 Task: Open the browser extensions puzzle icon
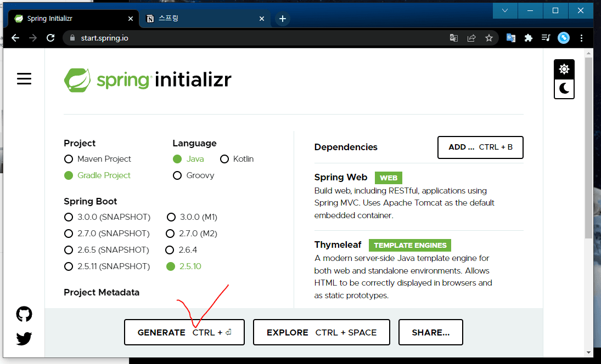click(x=529, y=38)
